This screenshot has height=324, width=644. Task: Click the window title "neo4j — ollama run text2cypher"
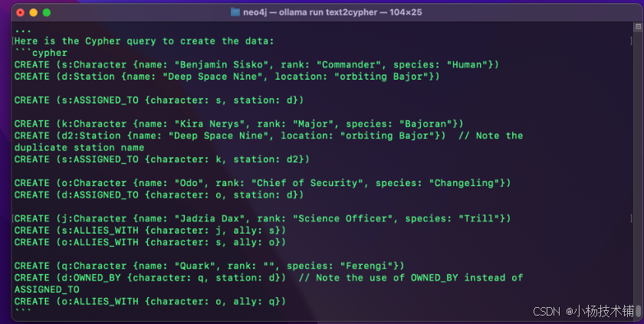pyautogui.click(x=310, y=12)
